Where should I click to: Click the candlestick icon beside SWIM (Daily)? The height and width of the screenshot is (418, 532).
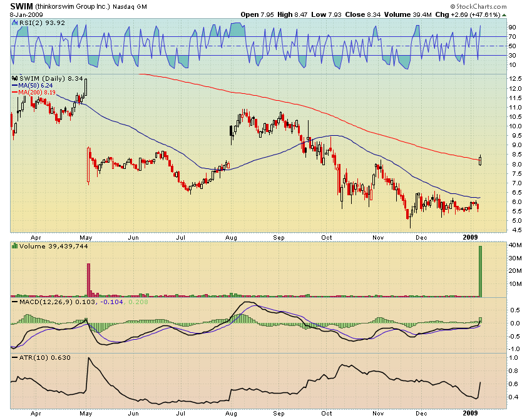(15, 78)
